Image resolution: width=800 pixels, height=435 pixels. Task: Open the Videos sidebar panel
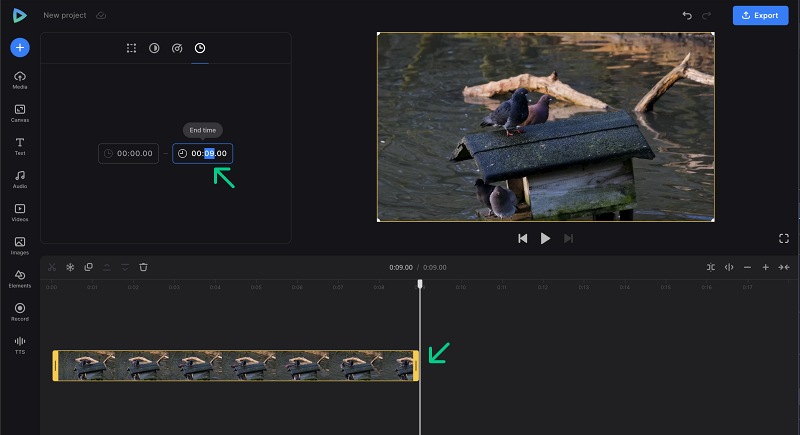point(20,213)
